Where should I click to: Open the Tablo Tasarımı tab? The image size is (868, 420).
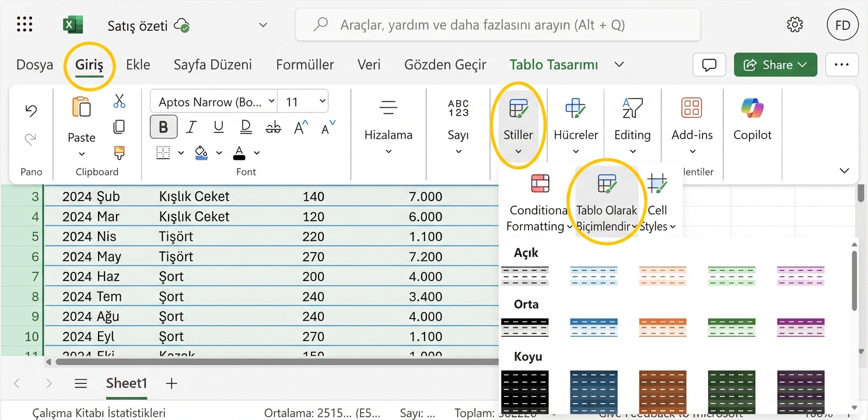[x=553, y=65]
